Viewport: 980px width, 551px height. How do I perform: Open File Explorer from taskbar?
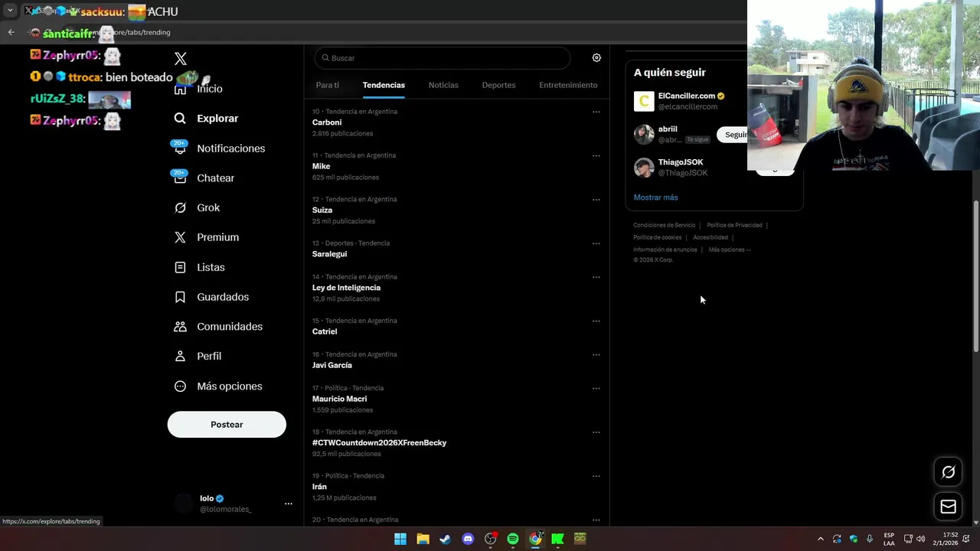(423, 539)
